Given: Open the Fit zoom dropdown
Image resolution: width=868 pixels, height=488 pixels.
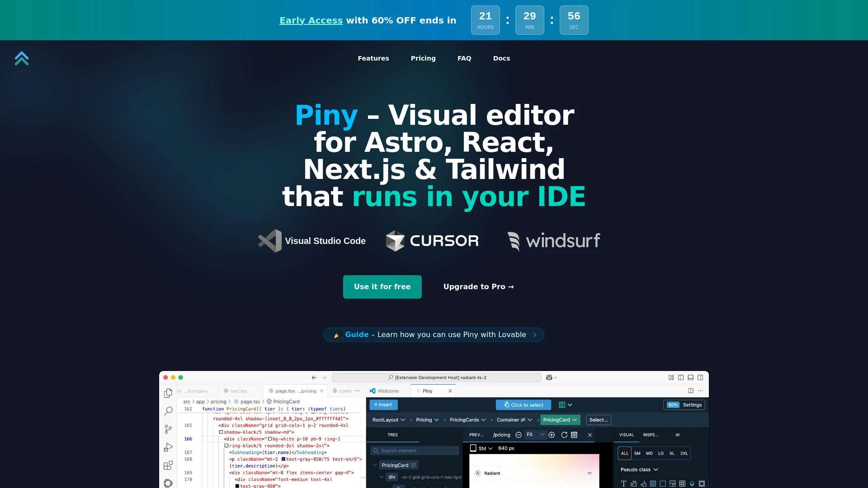Looking at the screenshot, I should pos(536,435).
